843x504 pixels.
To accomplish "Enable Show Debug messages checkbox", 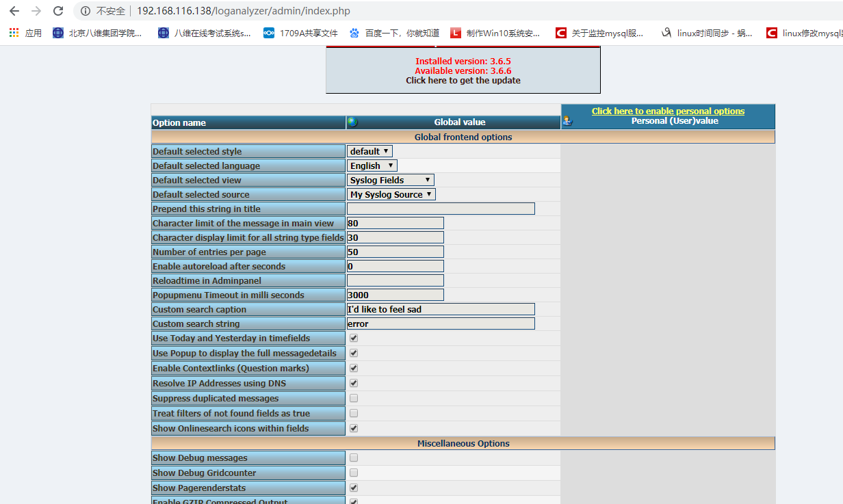I will tap(354, 457).
